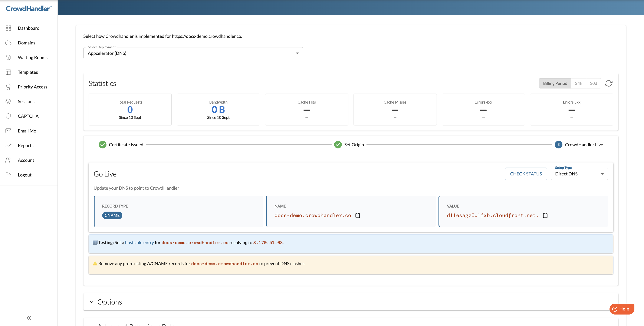Image resolution: width=644 pixels, height=326 pixels.
Task: Click the warning triangle icon in DNS notice
Action: coord(95,263)
